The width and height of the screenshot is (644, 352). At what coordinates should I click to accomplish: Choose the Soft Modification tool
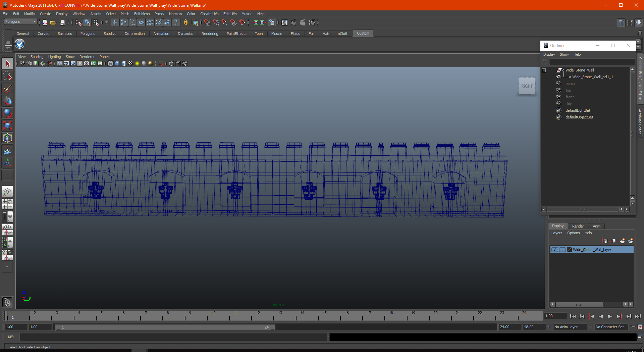[x=7, y=151]
